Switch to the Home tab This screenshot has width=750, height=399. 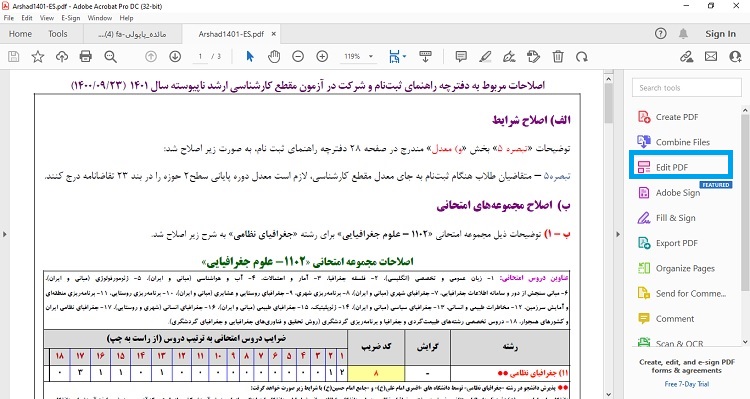pyautogui.click(x=20, y=34)
